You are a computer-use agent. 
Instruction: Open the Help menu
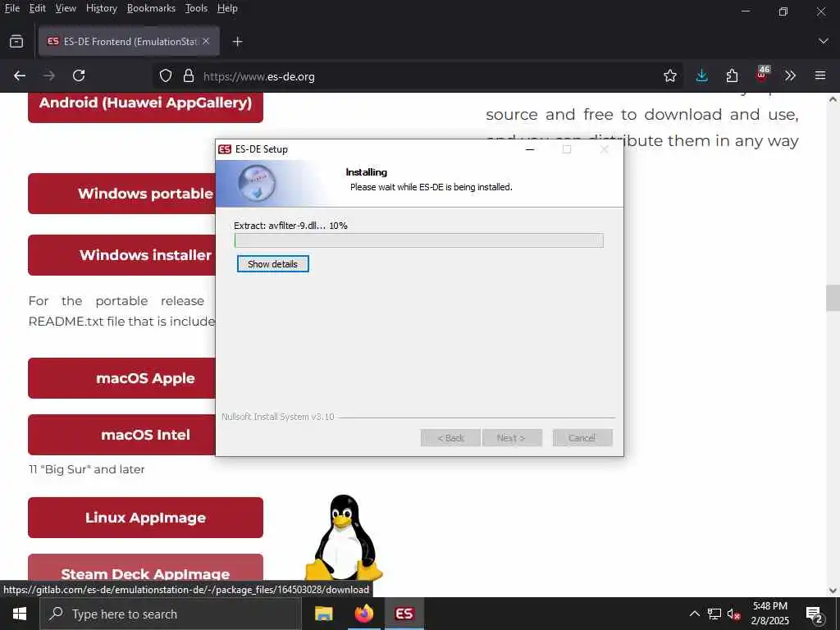point(227,8)
